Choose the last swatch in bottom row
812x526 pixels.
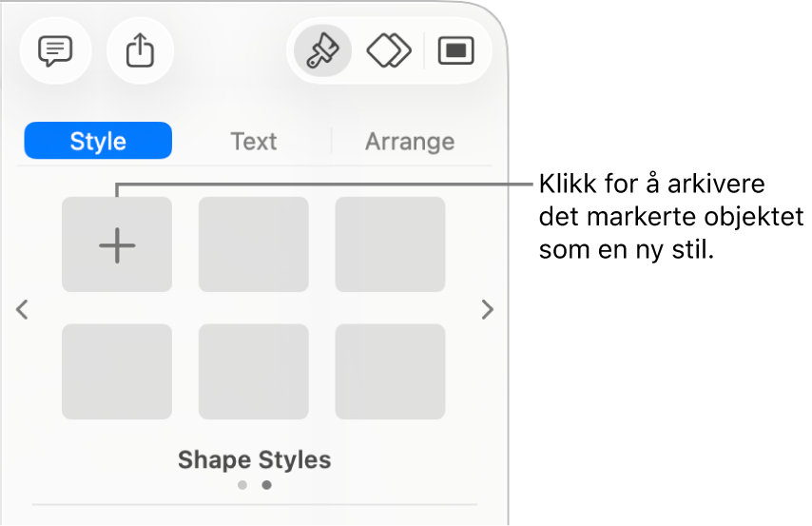pyautogui.click(x=390, y=371)
